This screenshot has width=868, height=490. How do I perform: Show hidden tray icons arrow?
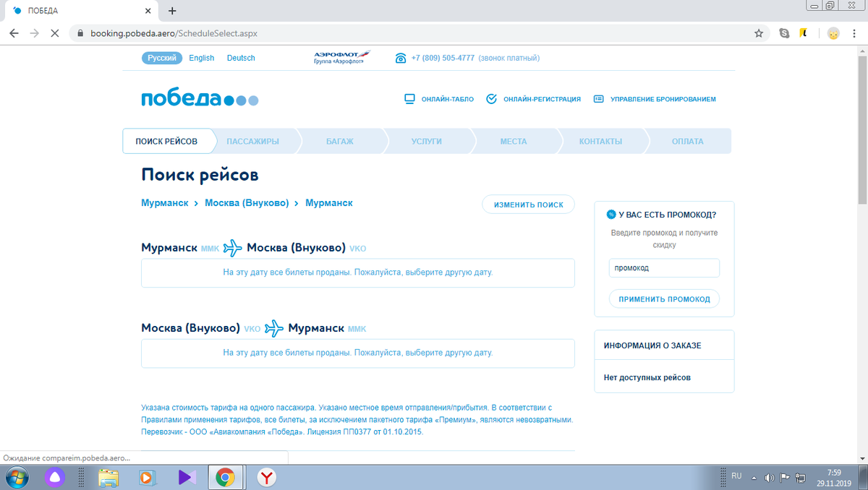point(755,477)
